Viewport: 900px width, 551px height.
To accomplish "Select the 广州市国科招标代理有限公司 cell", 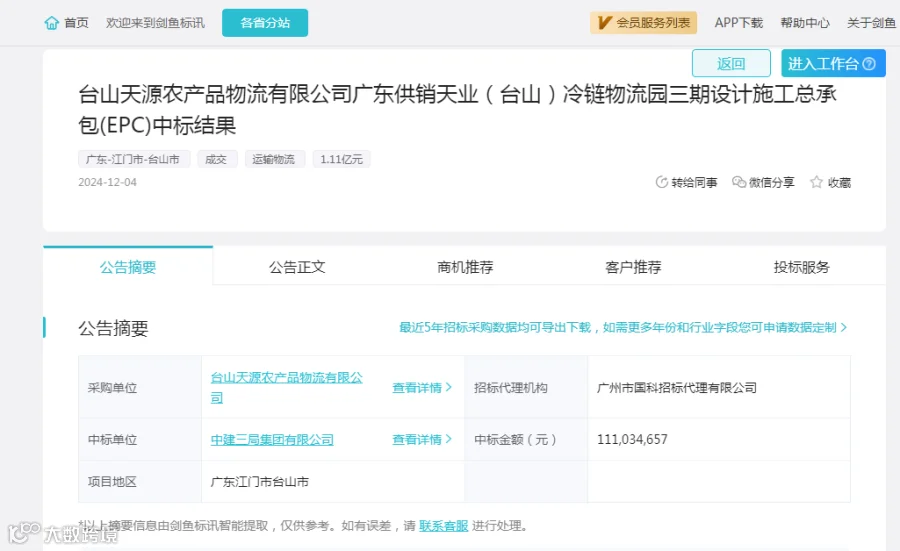I will [x=719, y=387].
